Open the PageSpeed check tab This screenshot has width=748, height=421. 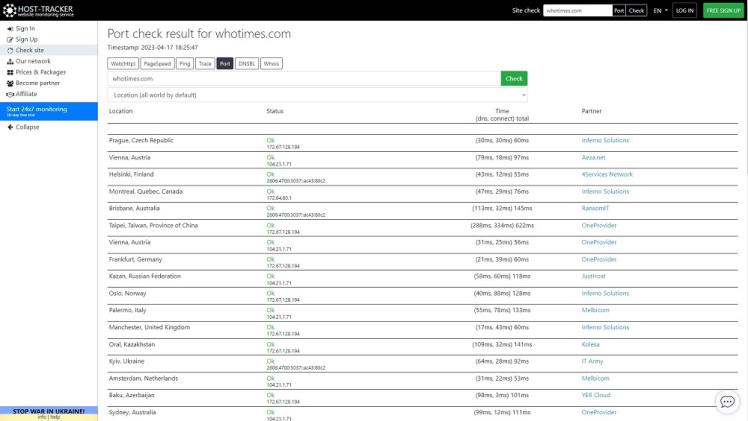coord(157,63)
